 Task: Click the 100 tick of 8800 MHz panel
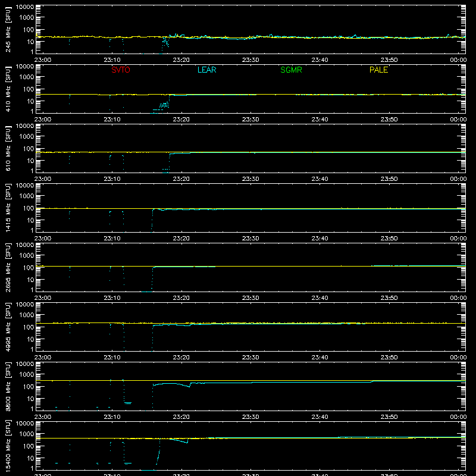pyautogui.click(x=29, y=387)
